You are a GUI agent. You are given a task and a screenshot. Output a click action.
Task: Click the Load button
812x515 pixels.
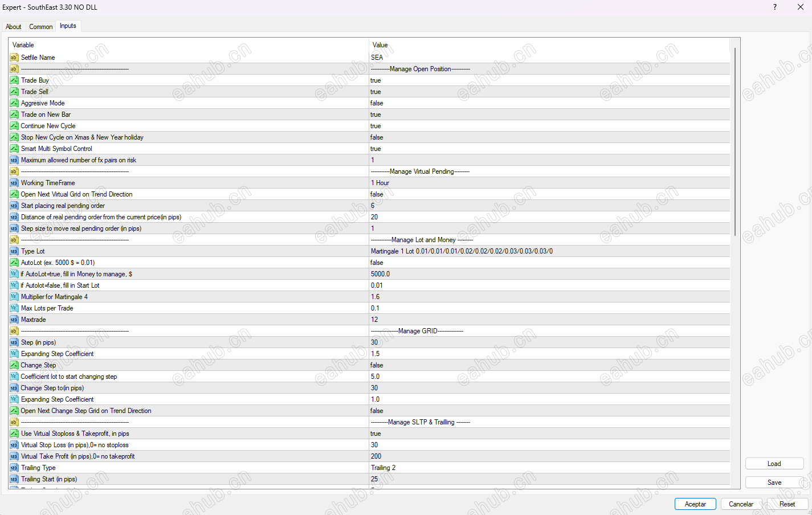774,464
